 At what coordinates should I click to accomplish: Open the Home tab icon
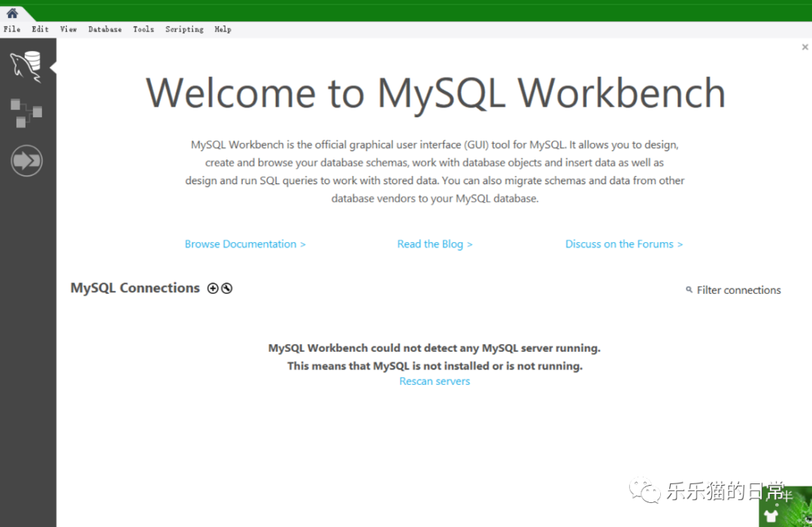(x=13, y=13)
